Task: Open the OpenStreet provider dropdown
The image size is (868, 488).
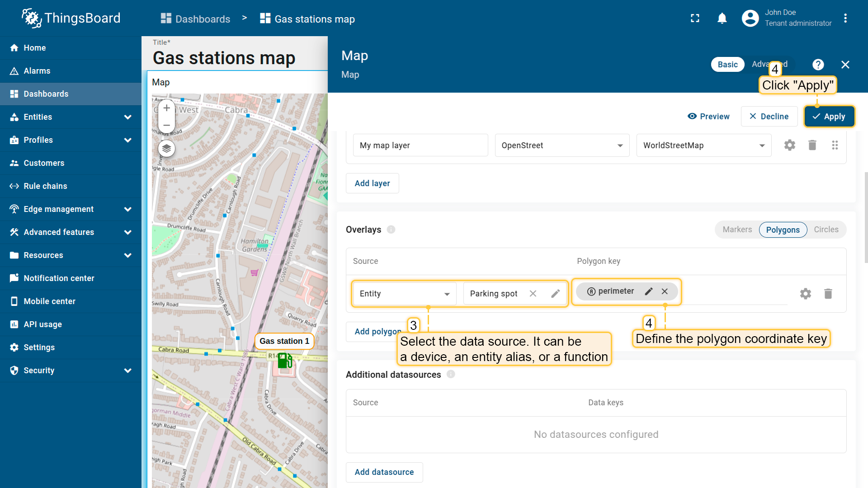Action: coord(562,145)
